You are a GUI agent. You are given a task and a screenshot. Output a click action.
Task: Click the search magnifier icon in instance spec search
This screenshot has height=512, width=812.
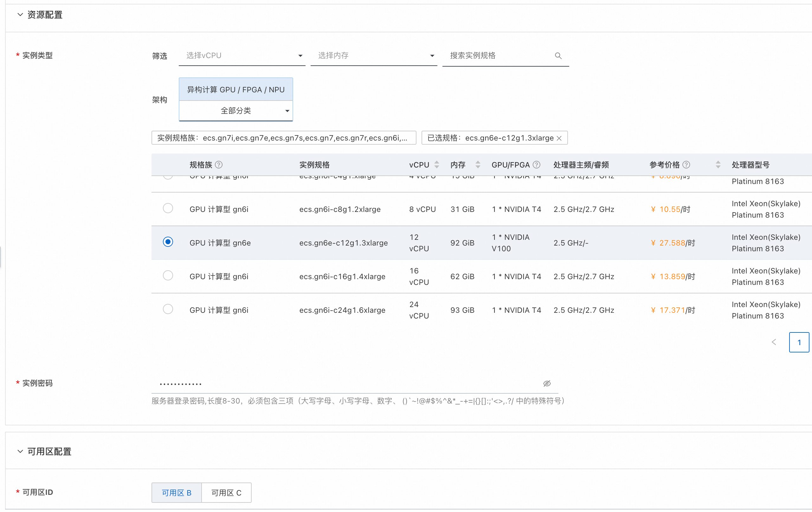(558, 56)
